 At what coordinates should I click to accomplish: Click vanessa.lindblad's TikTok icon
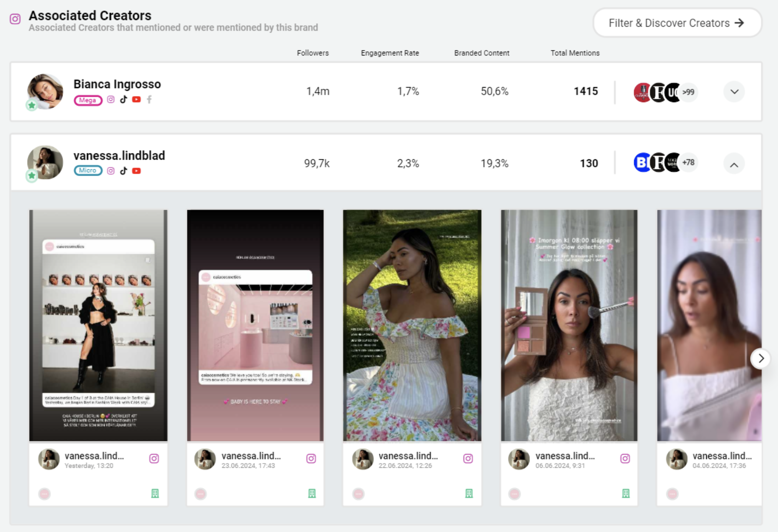click(x=123, y=171)
